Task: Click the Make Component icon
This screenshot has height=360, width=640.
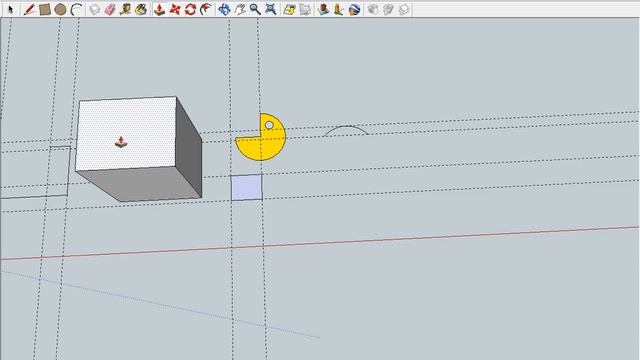Action: tap(95, 9)
